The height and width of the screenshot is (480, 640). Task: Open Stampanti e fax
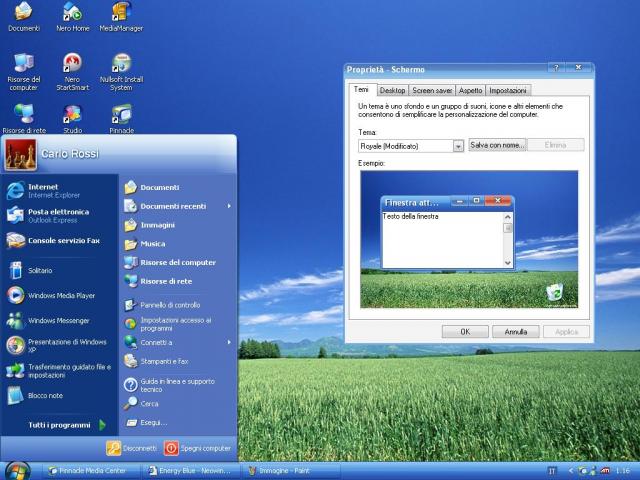coord(178,361)
